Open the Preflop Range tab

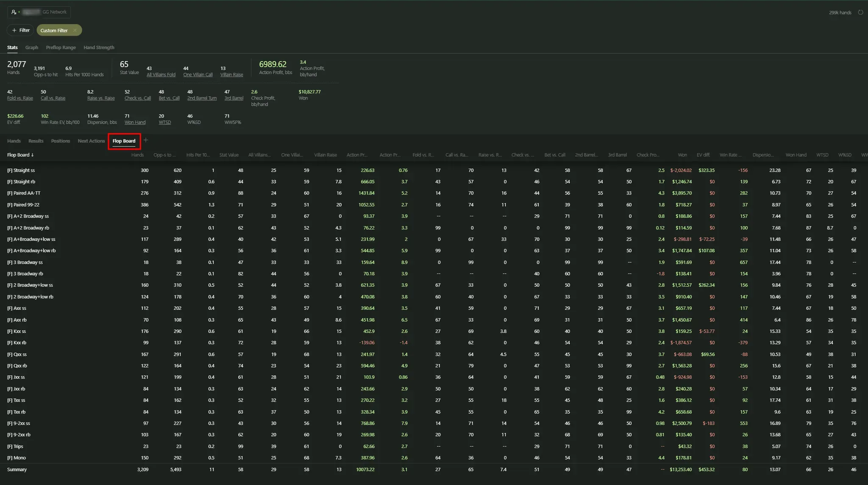click(x=61, y=47)
